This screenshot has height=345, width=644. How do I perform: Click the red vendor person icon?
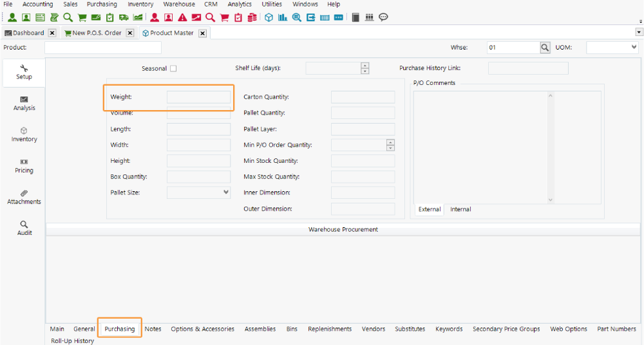pos(155,17)
